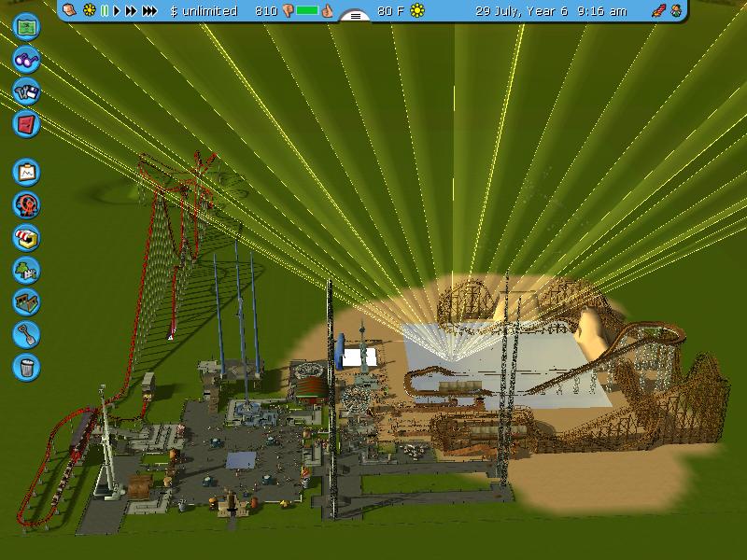Open the paths and queue building menu

(26, 302)
